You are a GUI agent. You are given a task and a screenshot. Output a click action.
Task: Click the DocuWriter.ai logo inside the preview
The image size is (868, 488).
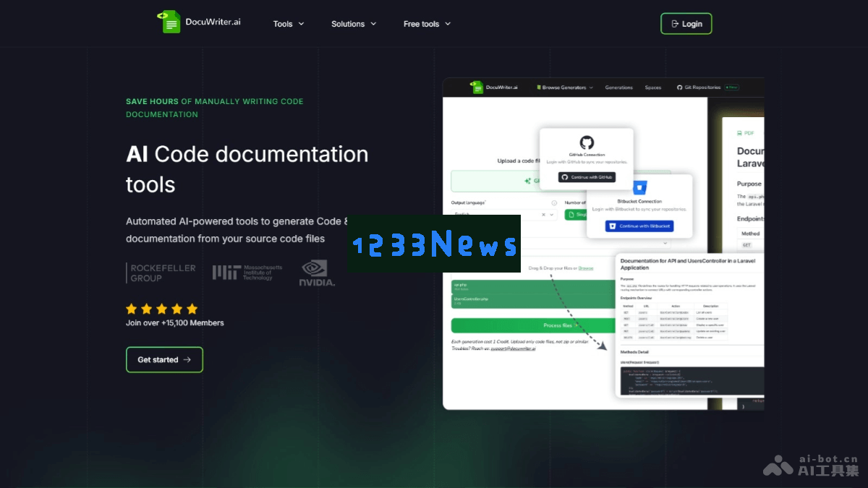click(x=493, y=87)
